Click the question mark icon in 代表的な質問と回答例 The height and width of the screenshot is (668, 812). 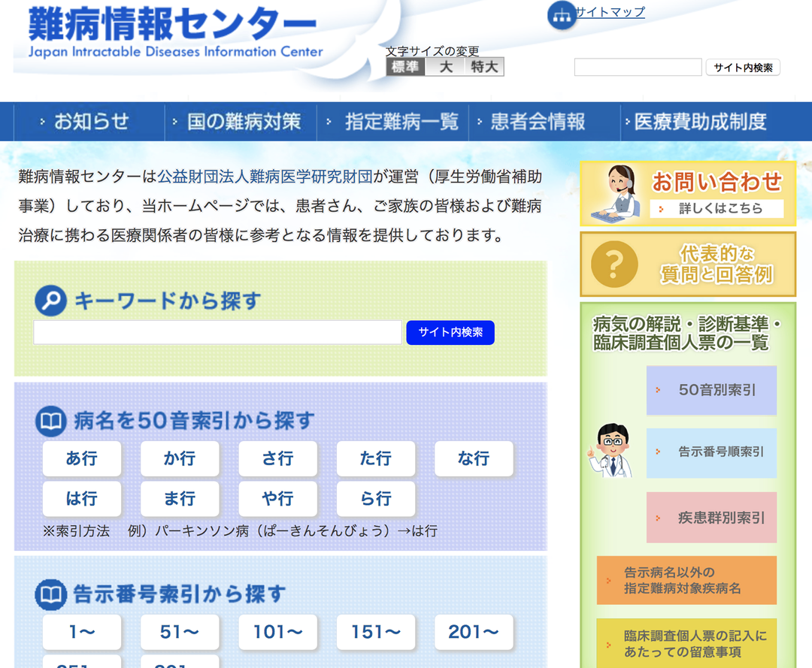(x=614, y=264)
